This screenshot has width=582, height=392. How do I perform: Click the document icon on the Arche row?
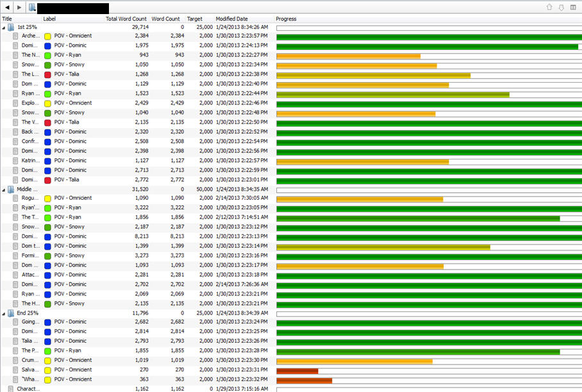tap(14, 36)
